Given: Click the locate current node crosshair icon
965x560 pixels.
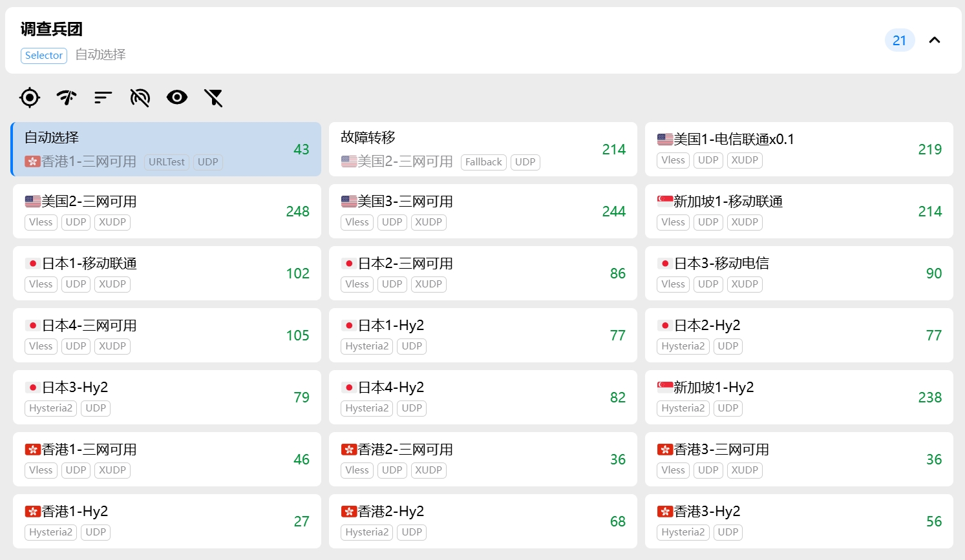Looking at the screenshot, I should coord(30,98).
